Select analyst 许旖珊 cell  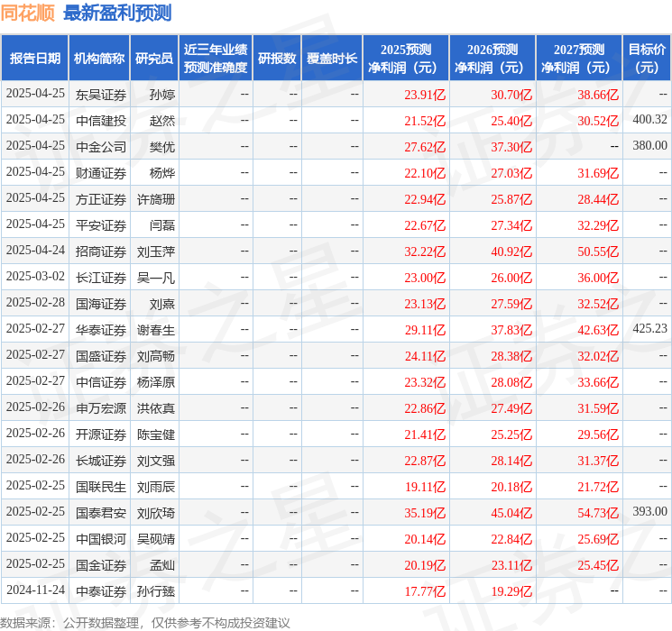click(x=155, y=199)
